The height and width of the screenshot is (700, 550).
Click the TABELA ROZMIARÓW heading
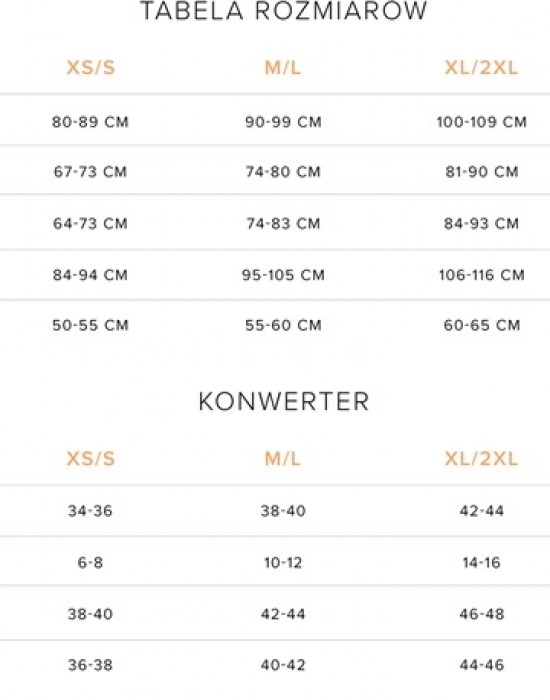(x=284, y=10)
